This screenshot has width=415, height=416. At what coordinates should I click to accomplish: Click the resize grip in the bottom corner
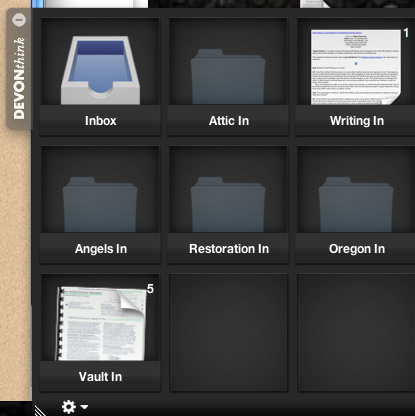[x=40, y=410]
